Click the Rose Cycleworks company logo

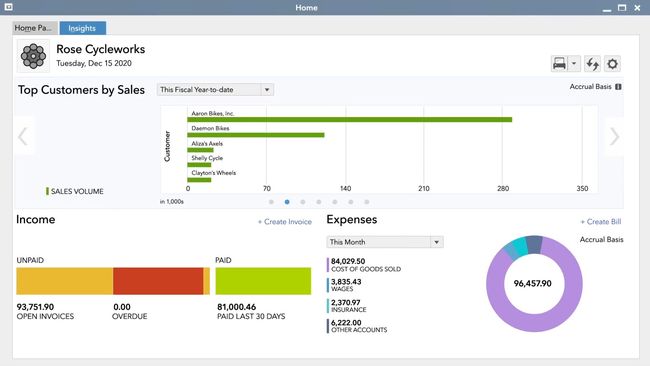[x=33, y=56]
